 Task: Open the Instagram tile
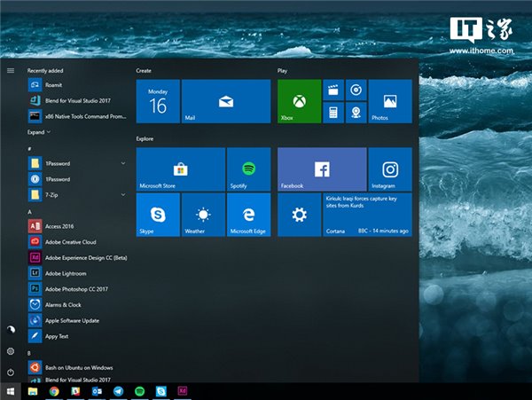coord(390,169)
